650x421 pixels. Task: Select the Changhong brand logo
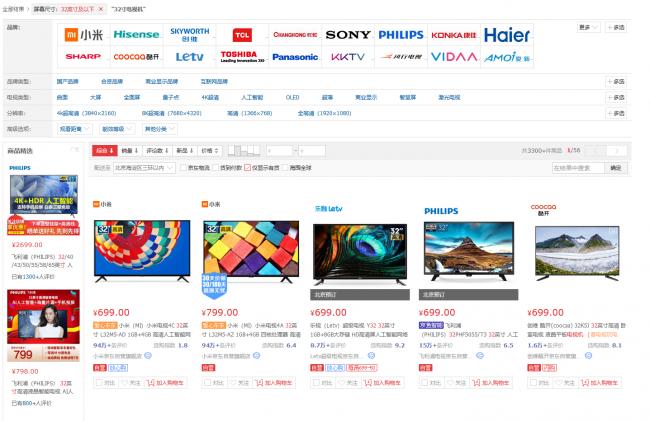pos(295,35)
